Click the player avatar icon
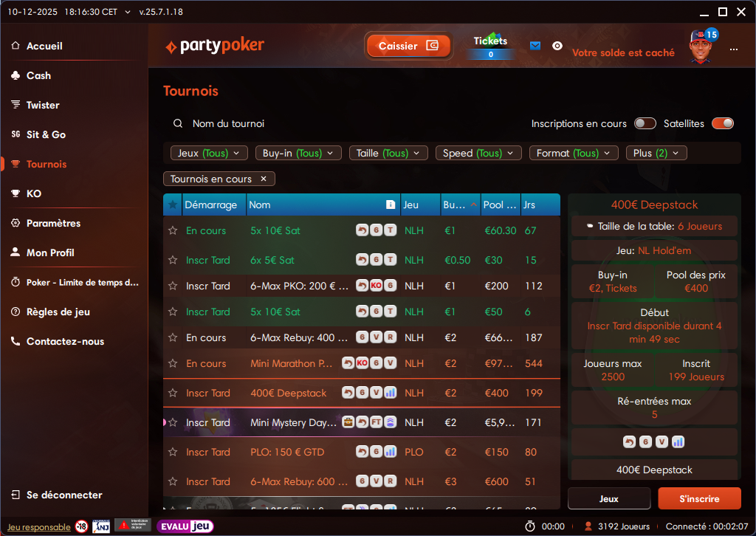Screen dimensions: 756x536 click(x=701, y=47)
